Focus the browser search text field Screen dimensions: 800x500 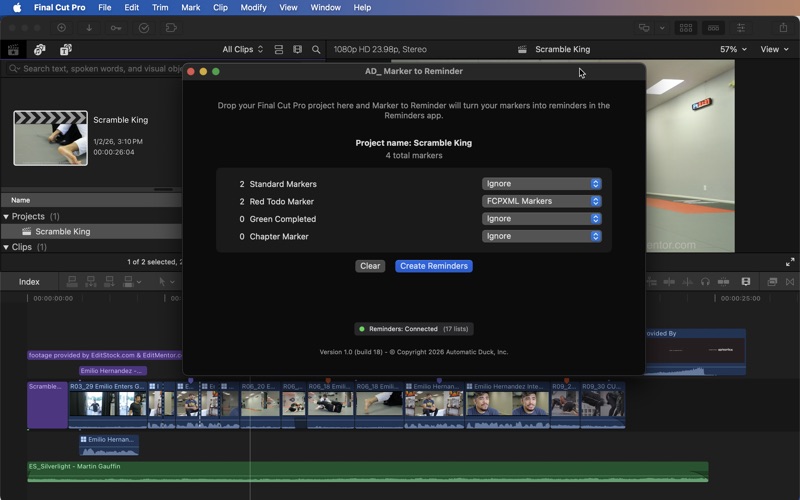pos(97,68)
